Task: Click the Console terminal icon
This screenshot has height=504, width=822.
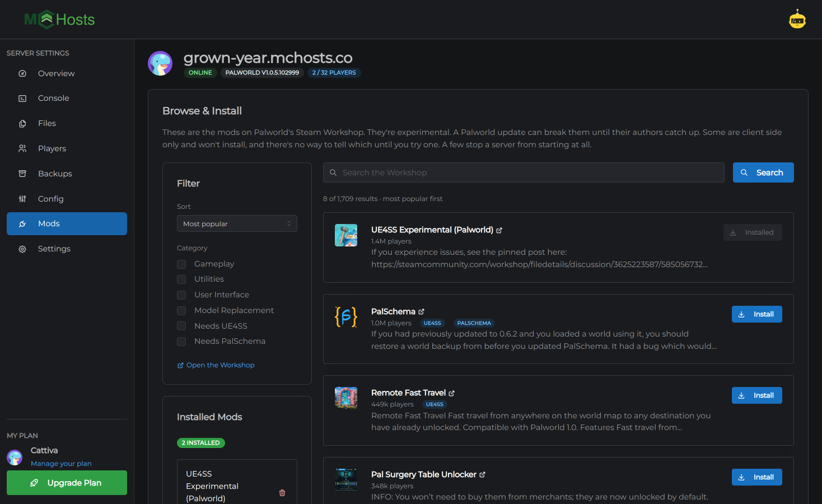Action: 22,99
